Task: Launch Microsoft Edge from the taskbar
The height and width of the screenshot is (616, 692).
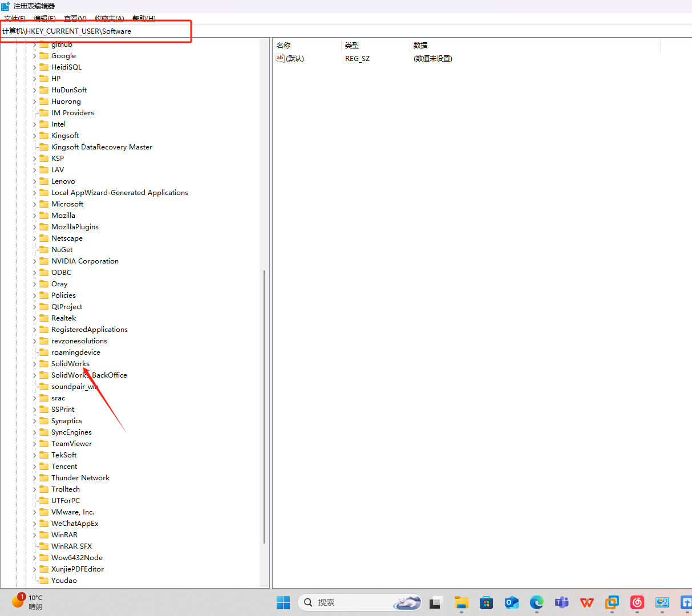Action: click(536, 602)
